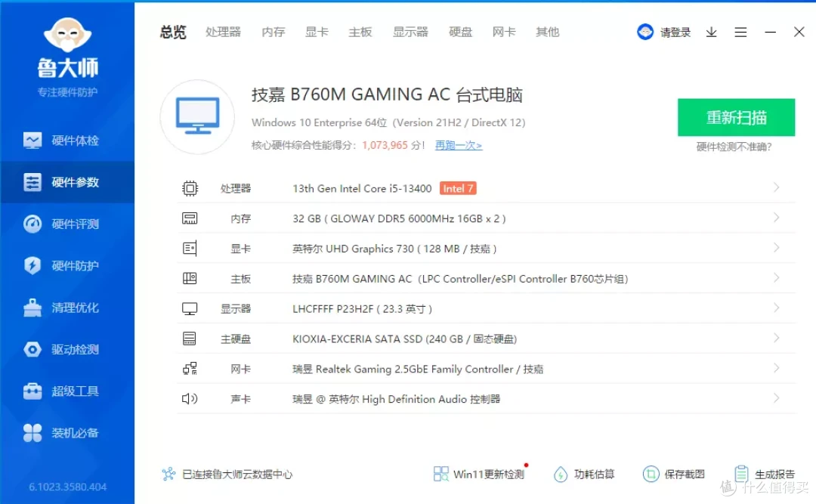Click the user avatar login icon
The height and width of the screenshot is (504, 816).
point(645,32)
